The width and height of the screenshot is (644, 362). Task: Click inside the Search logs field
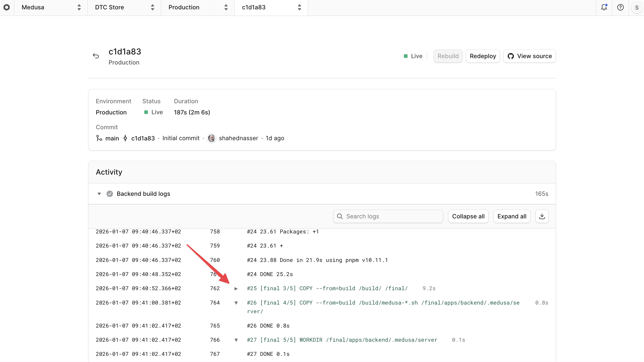tap(388, 216)
